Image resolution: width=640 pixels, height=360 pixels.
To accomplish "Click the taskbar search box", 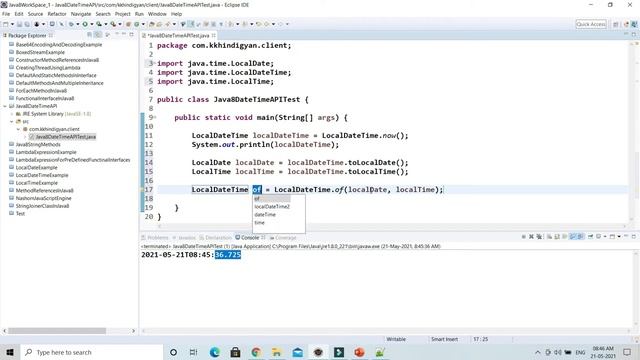I will tap(91, 352).
